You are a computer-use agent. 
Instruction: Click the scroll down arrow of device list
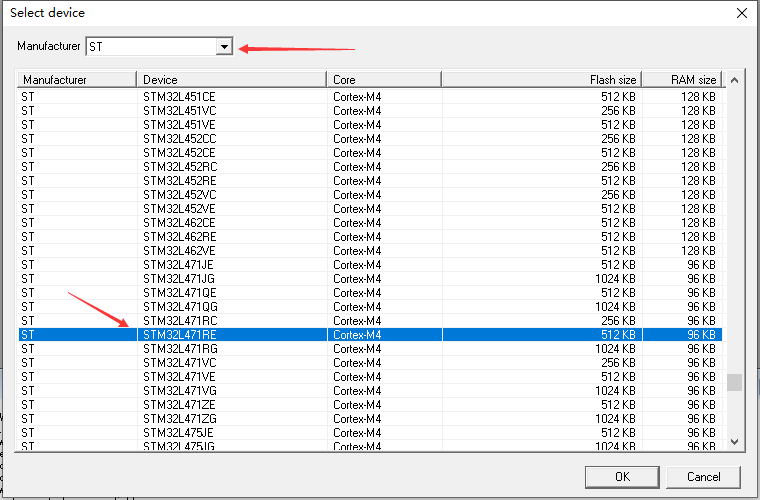pyautogui.click(x=734, y=441)
